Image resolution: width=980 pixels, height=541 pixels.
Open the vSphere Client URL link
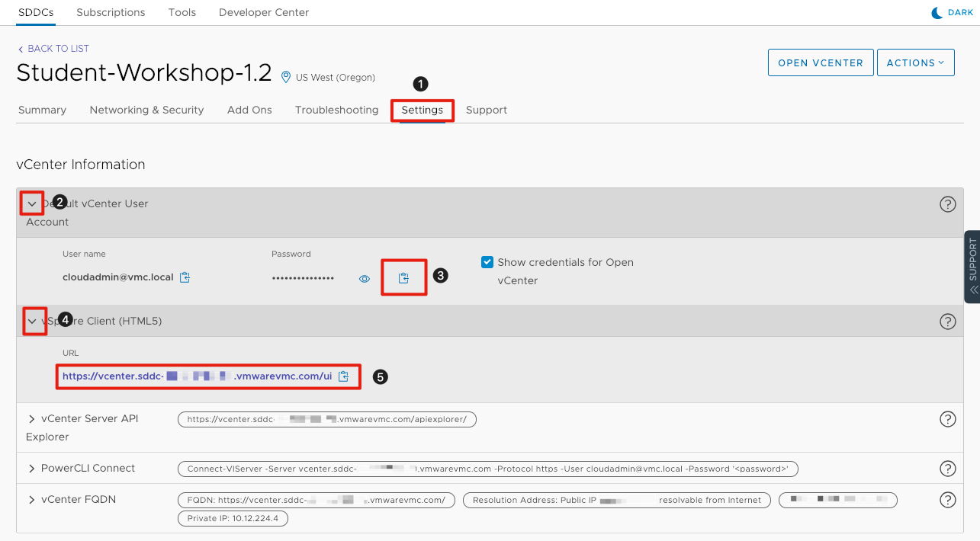click(x=197, y=376)
